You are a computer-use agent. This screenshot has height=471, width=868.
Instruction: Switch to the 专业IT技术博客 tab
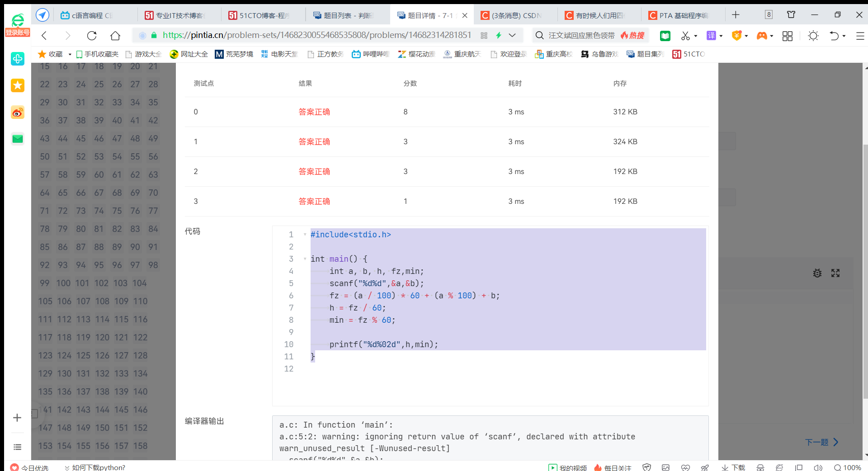[x=179, y=15]
